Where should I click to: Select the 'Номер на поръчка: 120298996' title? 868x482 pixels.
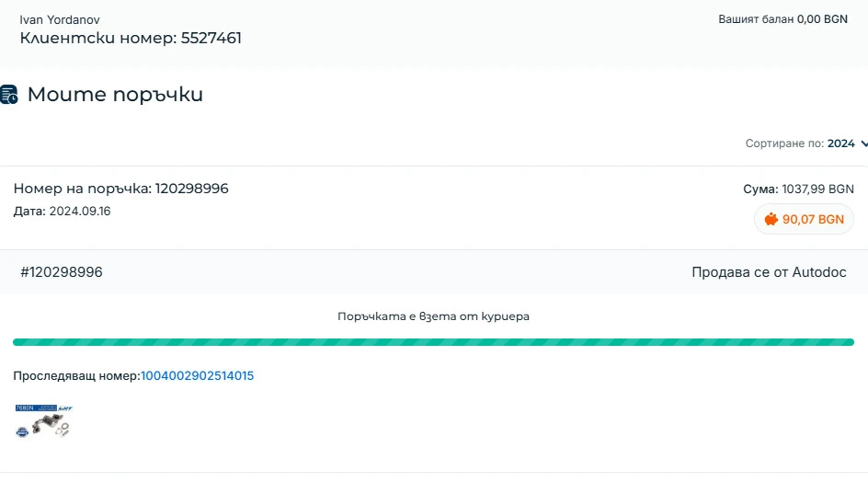pos(120,189)
